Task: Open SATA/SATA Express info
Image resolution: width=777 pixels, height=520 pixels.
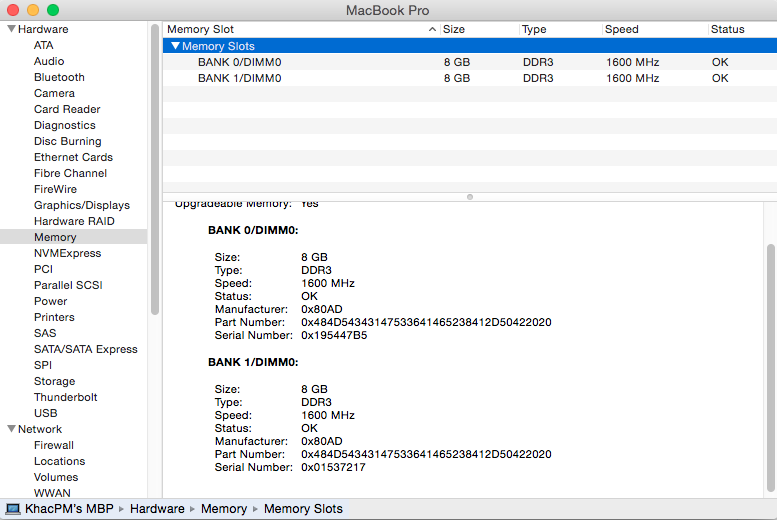Action: coord(86,349)
